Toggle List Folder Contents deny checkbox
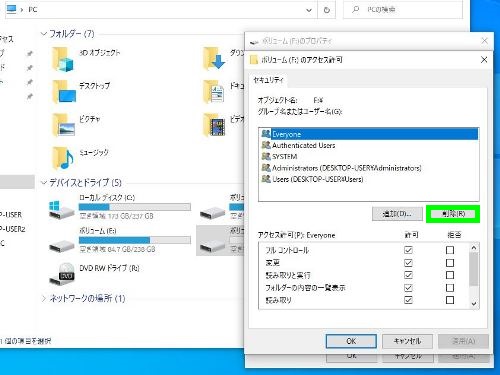This screenshot has height=375, width=500. coord(450,288)
